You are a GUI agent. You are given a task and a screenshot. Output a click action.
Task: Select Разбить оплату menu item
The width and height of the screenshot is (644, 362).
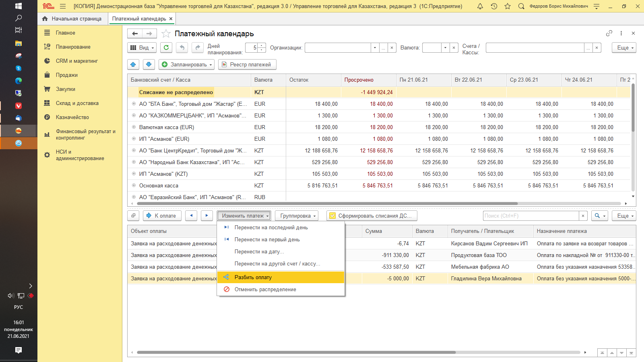pos(253,277)
